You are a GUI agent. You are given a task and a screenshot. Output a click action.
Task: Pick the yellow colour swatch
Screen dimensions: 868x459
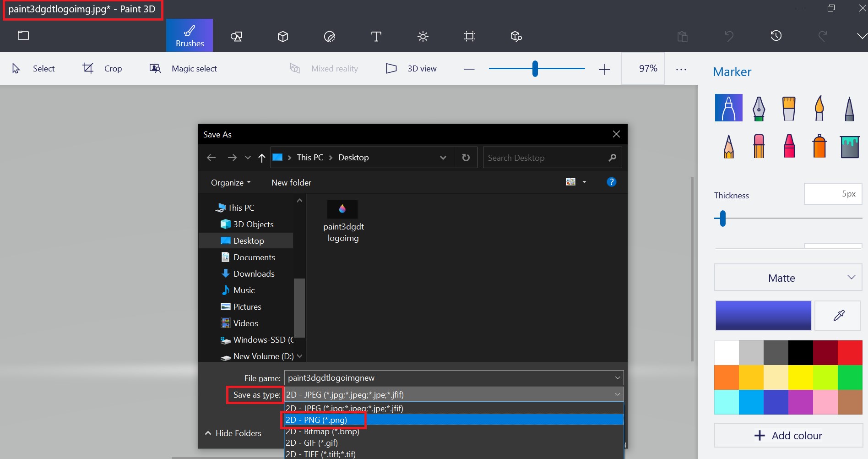[801, 377]
